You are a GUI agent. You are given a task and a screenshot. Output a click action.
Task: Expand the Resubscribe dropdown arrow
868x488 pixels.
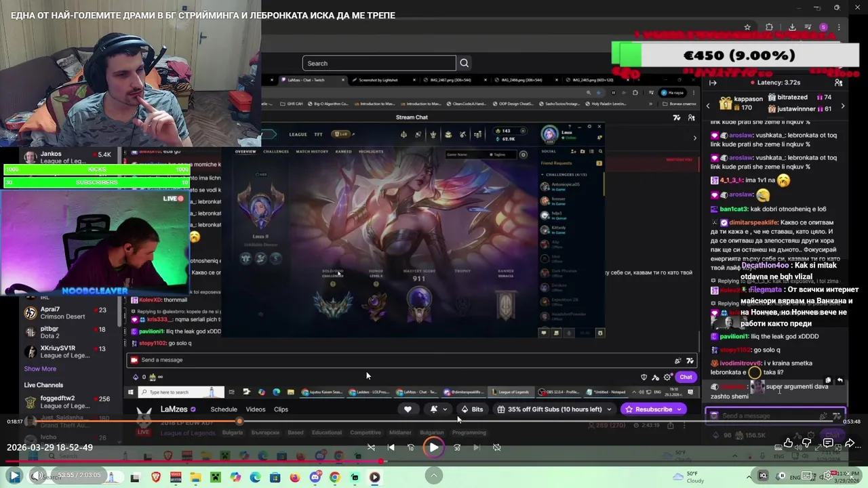tap(678, 409)
